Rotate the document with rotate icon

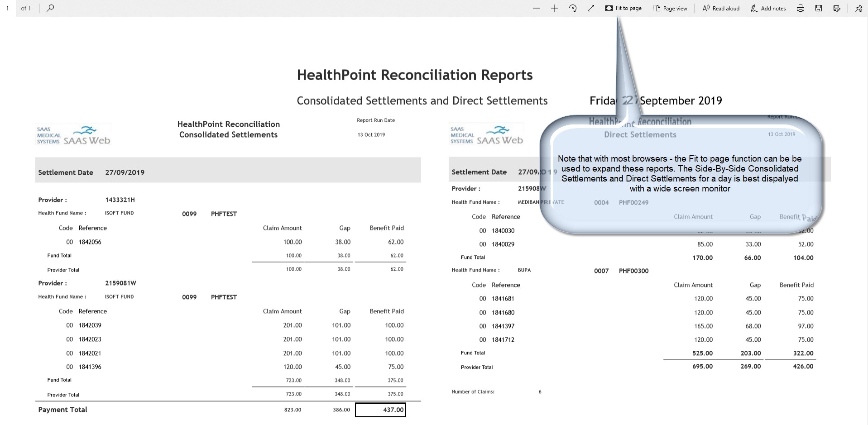coord(573,8)
